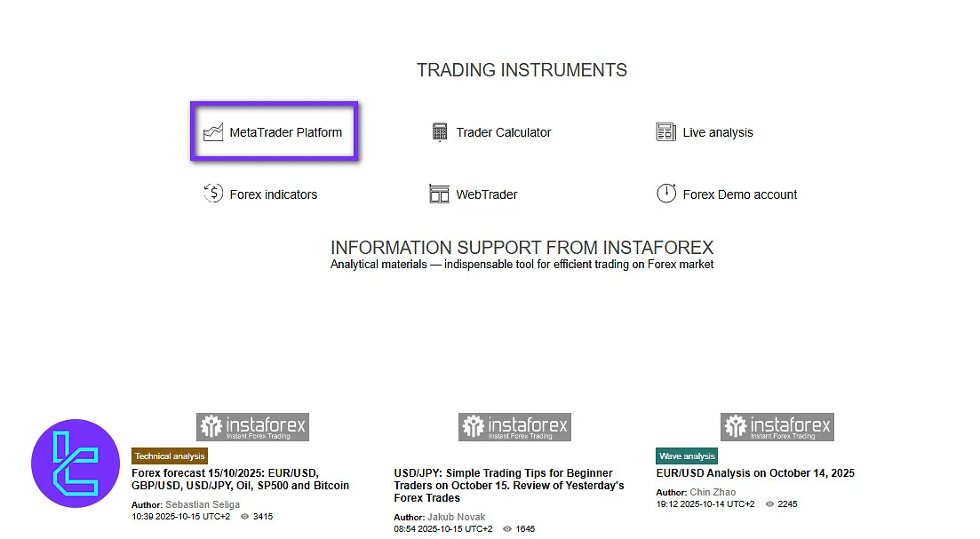Select the MetaTrader Platform chart icon
The height and width of the screenshot is (539, 980).
click(x=213, y=131)
